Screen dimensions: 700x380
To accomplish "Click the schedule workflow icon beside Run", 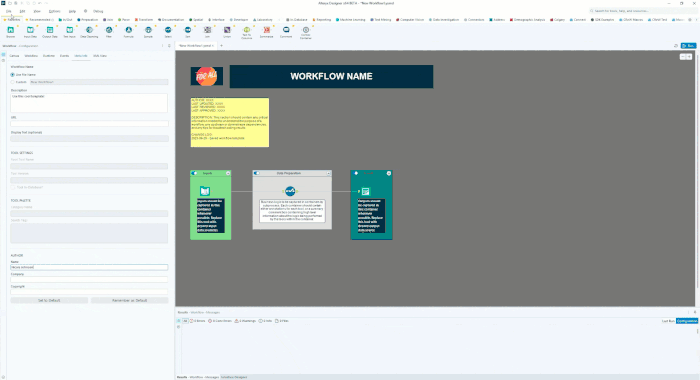I will tap(676, 46).
